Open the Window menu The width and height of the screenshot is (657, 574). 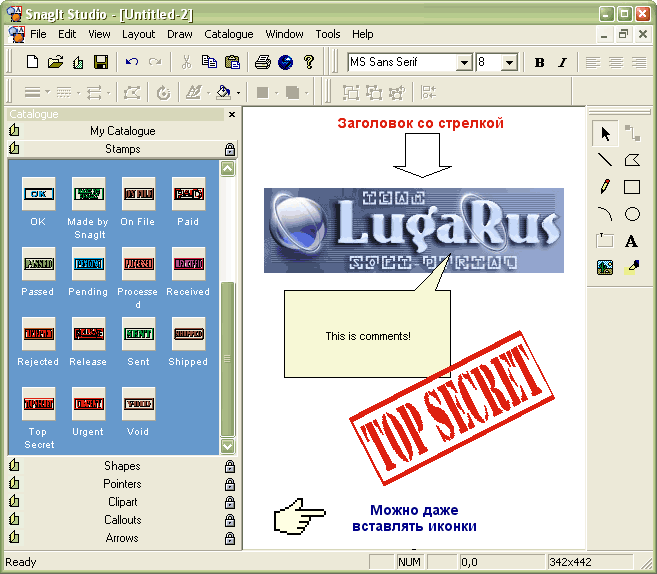click(284, 34)
